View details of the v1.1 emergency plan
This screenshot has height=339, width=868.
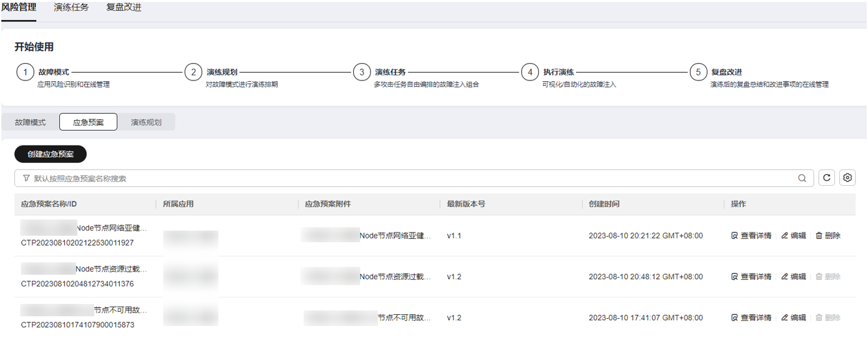click(751, 236)
